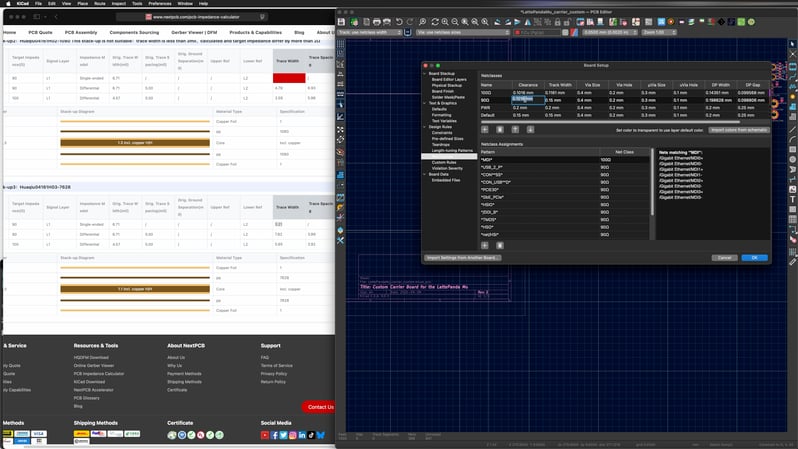Screen dimensions: 798x449
Task: Click the Save icon in PCB Editor toolbar
Action: (342, 22)
